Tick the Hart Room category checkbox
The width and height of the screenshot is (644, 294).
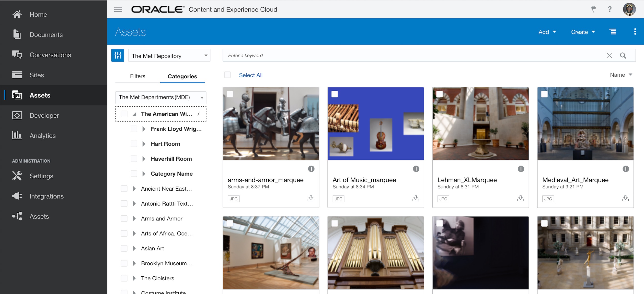134,144
